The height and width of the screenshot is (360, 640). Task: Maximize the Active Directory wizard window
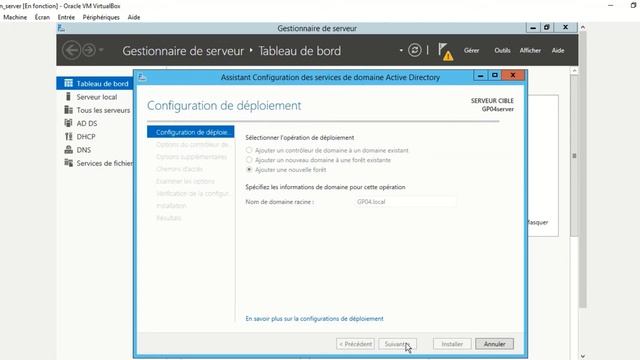coord(494,76)
